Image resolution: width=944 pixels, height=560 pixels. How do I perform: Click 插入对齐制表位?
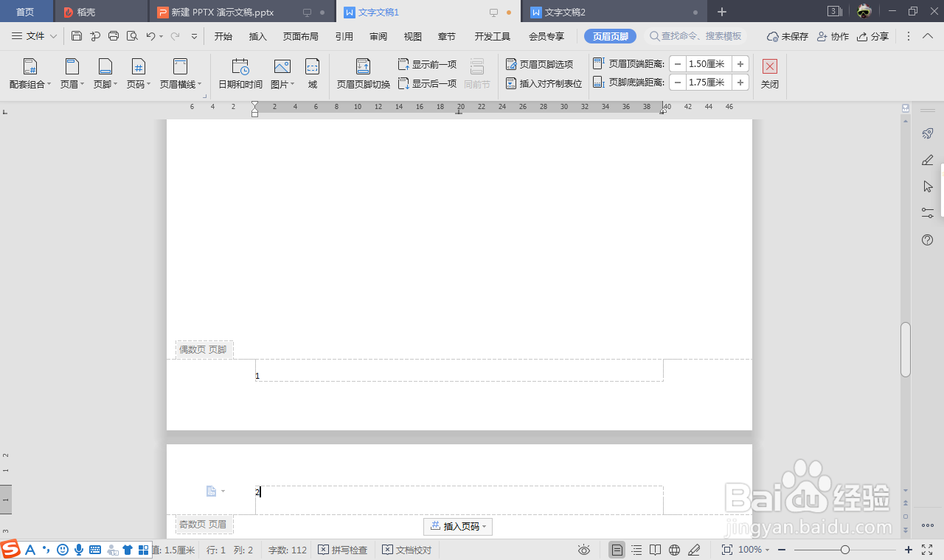coord(544,83)
